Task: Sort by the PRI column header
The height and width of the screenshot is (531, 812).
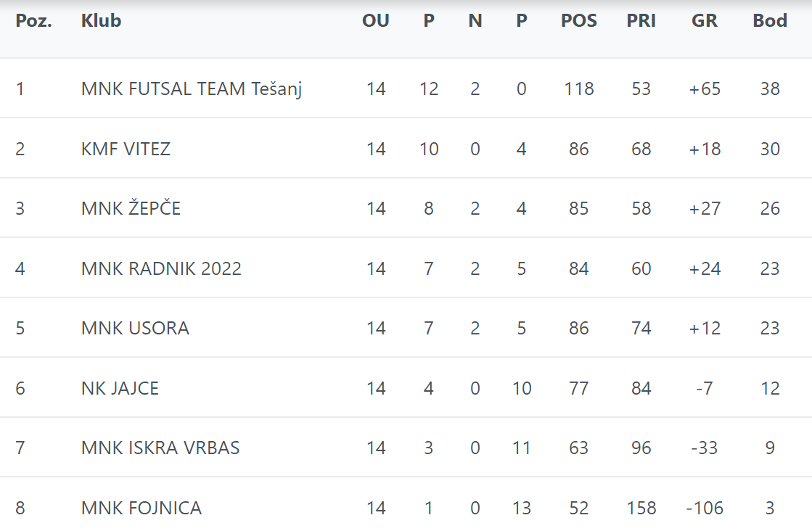Action: 641,21
